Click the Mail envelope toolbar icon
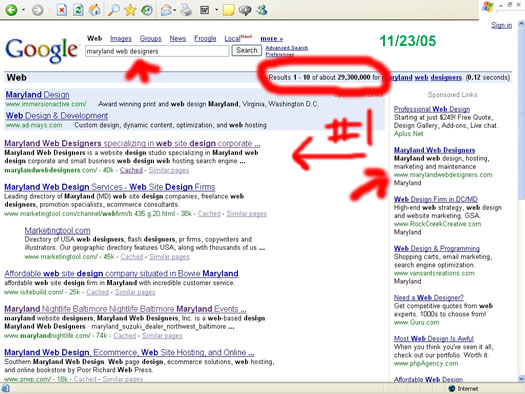Screen dimensions: 525x394 tap(166, 10)
